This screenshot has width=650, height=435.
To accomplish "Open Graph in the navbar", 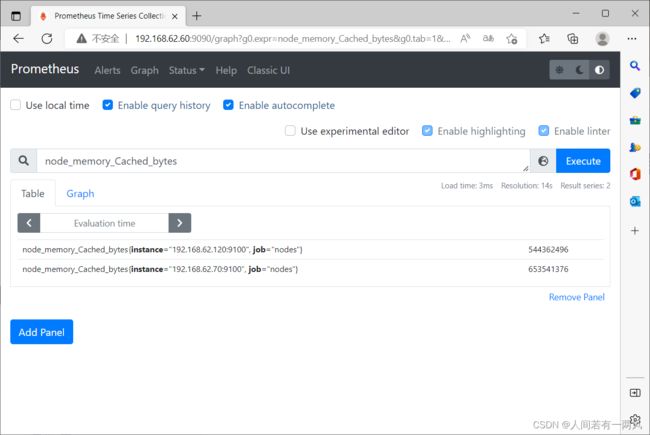I will point(144,70).
